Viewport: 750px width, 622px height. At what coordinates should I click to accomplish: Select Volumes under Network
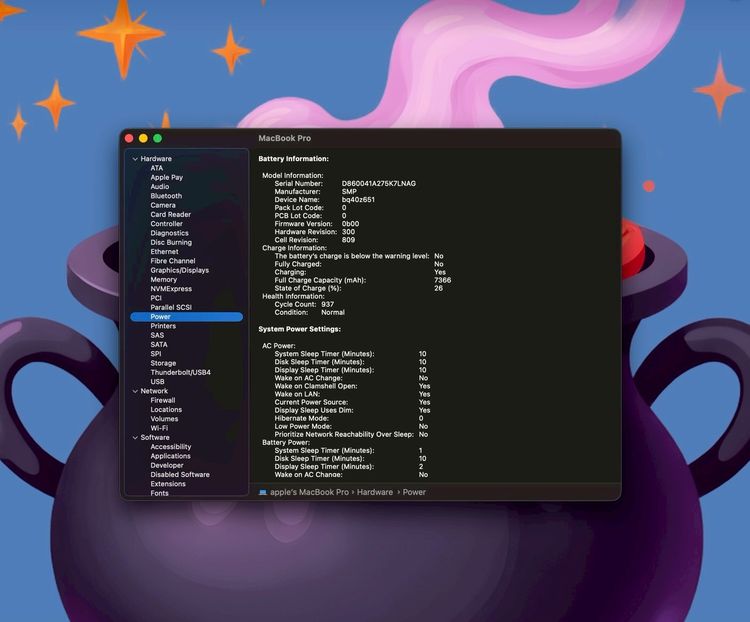click(164, 419)
